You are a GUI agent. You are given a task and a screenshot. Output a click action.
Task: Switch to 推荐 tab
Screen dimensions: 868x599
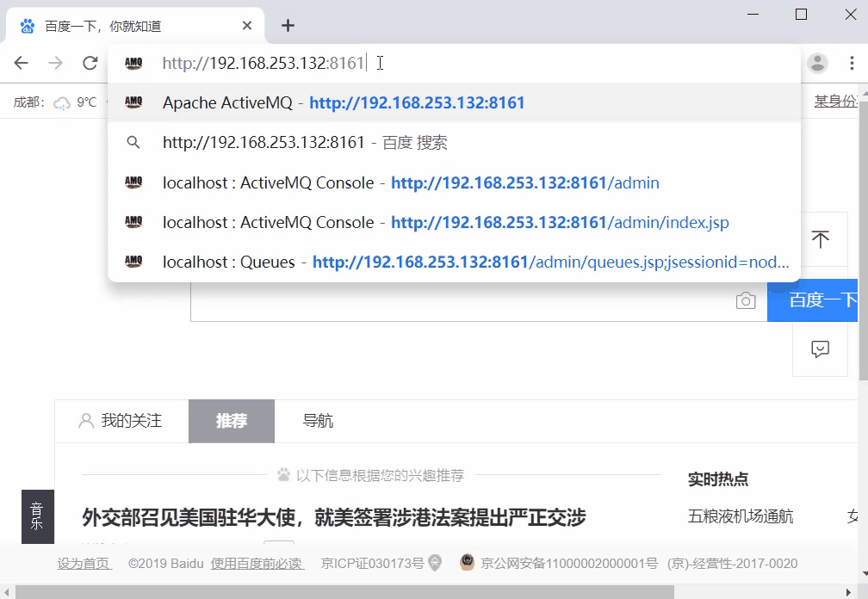click(232, 421)
